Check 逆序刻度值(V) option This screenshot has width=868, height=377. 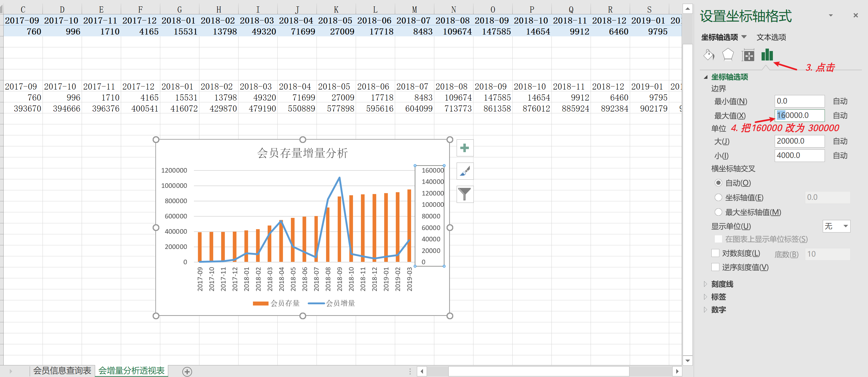coord(715,267)
